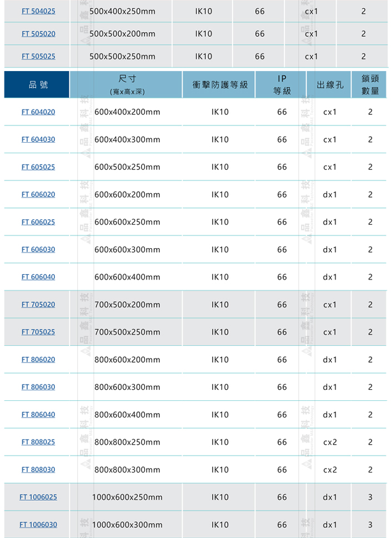Select the FT 1006025 product link
The height and width of the screenshot is (538, 392).
tap(38, 497)
